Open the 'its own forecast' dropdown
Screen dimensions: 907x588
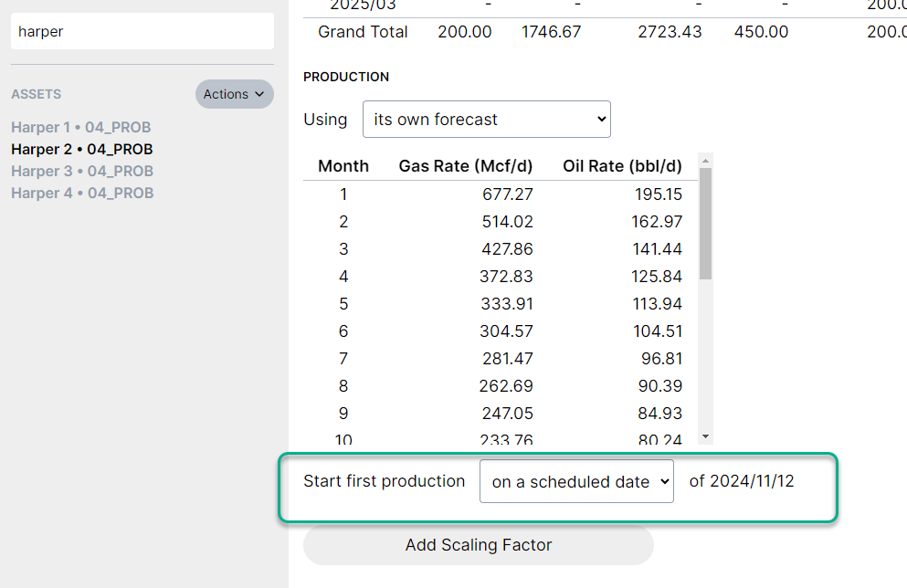[486, 120]
